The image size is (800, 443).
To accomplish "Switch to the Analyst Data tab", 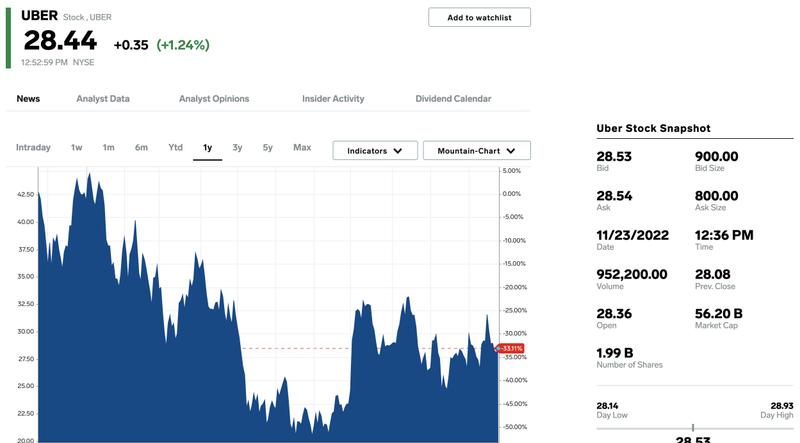I will (103, 99).
